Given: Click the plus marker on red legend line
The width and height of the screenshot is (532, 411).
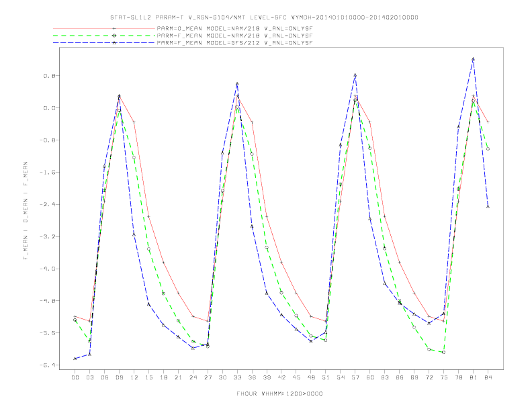Looking at the screenshot, I should coord(114,28).
